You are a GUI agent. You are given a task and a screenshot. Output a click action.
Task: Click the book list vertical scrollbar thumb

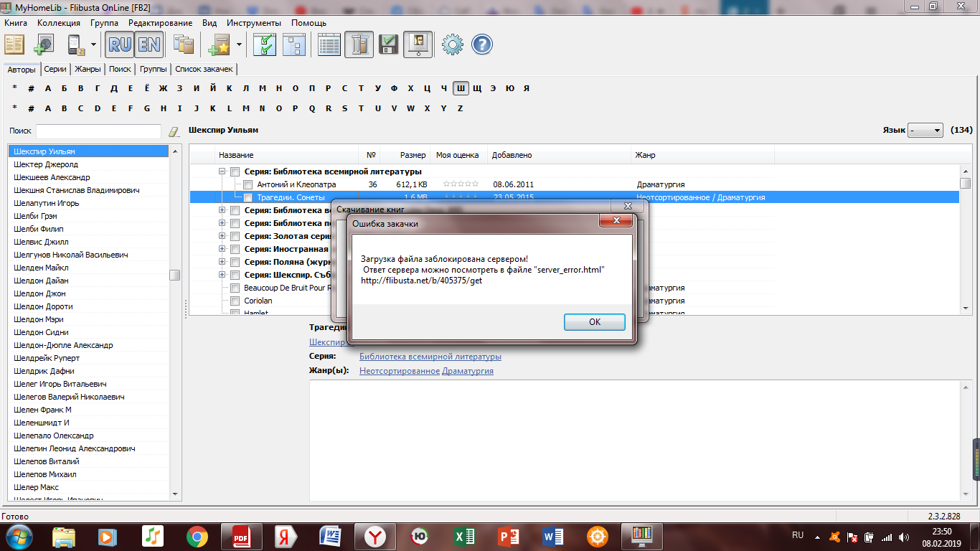click(x=965, y=183)
